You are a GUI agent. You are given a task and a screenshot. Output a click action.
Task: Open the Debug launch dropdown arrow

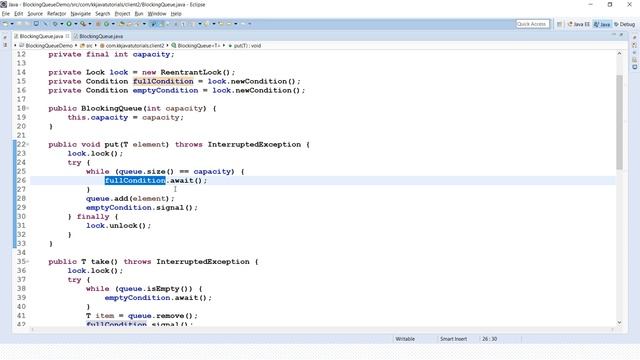point(62,24)
